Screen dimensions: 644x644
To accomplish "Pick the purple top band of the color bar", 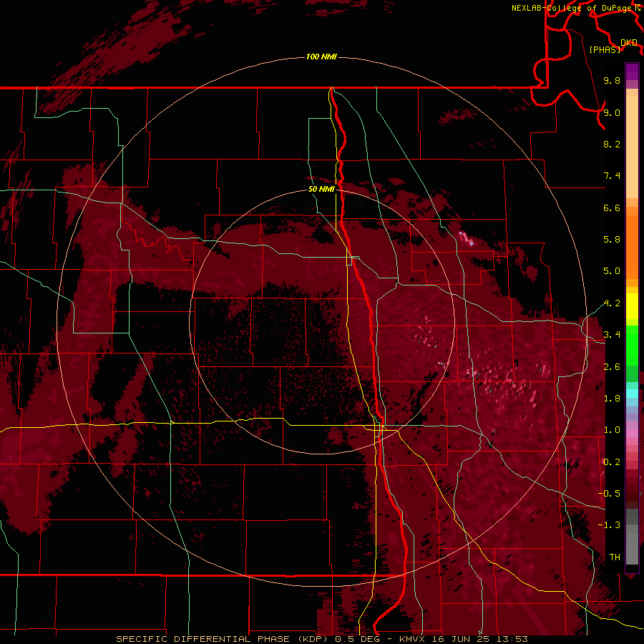I will click(632, 72).
